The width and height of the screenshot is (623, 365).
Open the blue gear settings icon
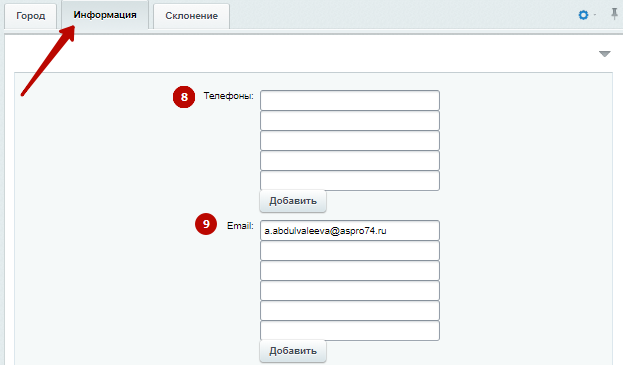[x=583, y=15]
